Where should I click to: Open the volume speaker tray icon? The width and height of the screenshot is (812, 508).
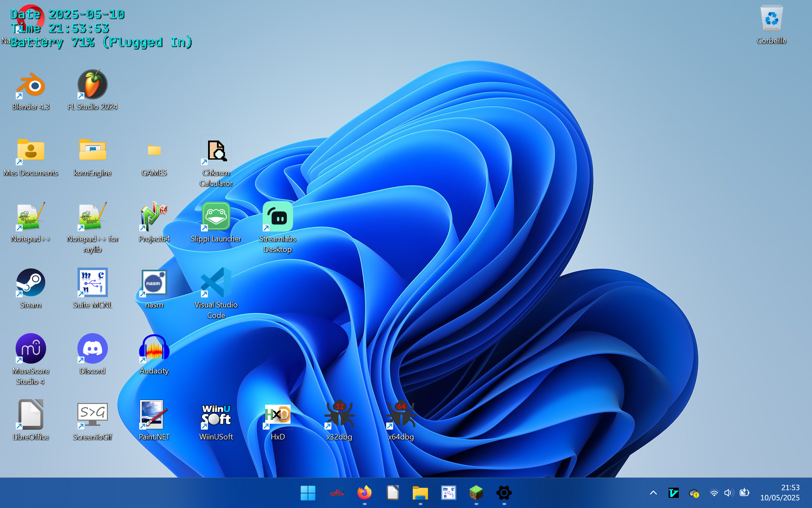tap(729, 493)
